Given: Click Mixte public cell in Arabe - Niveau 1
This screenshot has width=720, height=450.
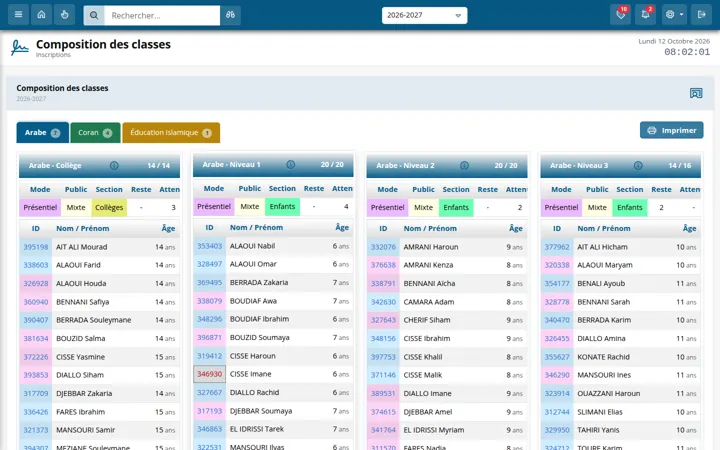Looking at the screenshot, I should 250,206.
